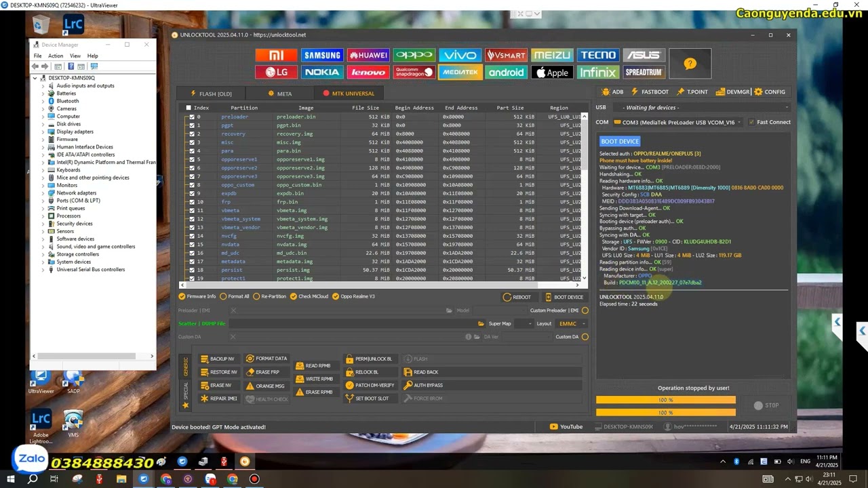Screen dimensions: 868x488
Task: Expand Universal Serial Bus controllers node
Action: coord(43,270)
